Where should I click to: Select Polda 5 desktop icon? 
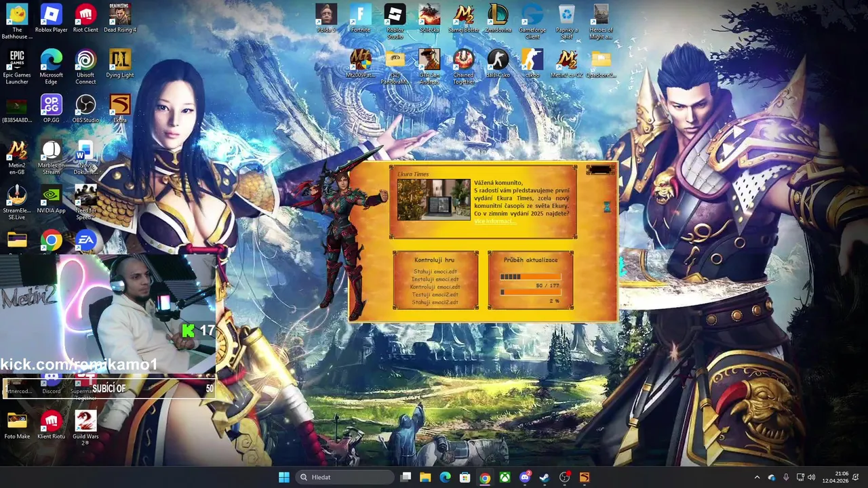point(326,18)
